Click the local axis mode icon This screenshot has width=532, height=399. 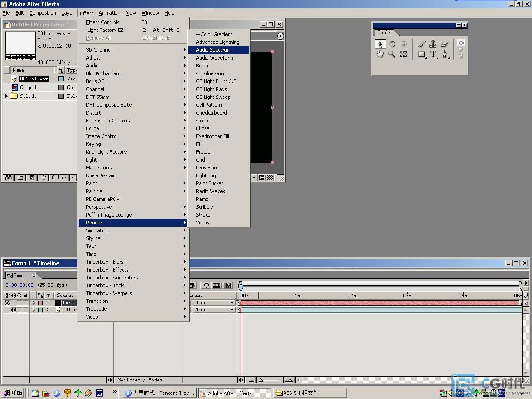click(x=461, y=43)
